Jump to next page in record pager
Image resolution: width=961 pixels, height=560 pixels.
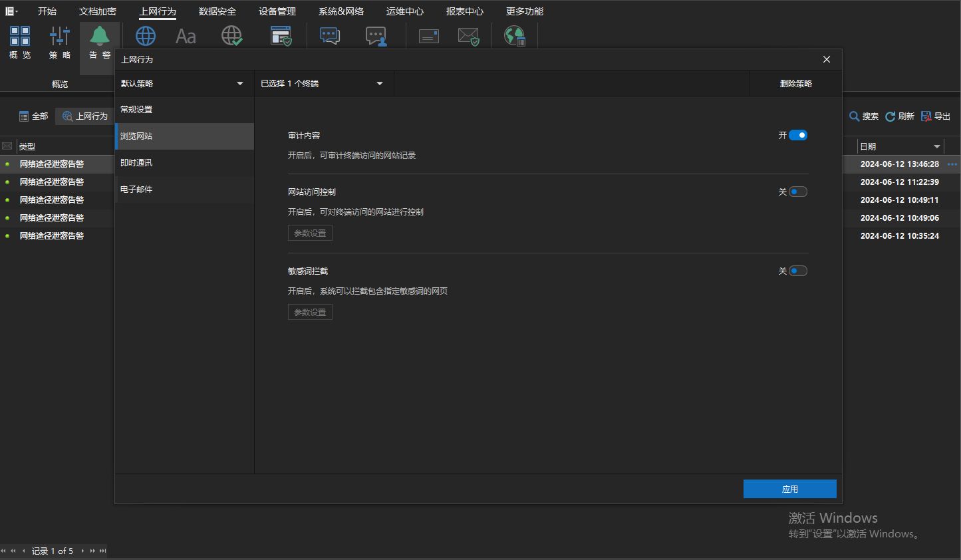tap(92, 551)
